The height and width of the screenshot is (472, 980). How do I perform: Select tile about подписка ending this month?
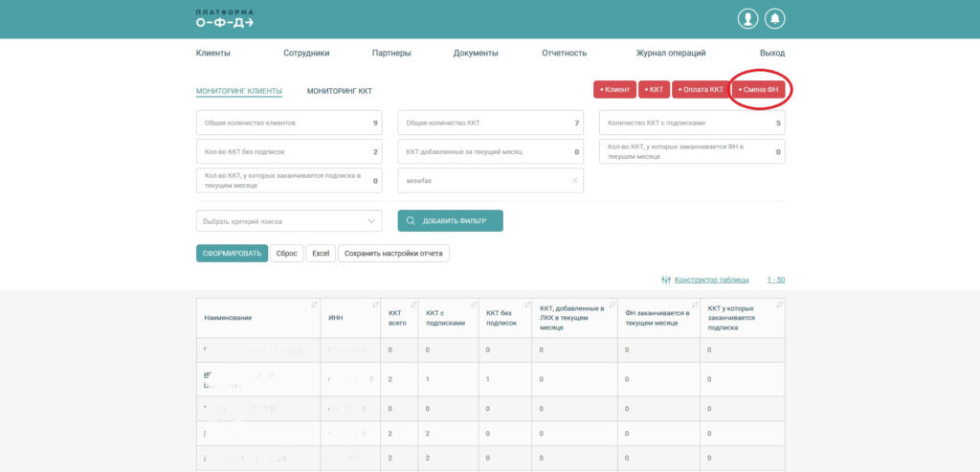tap(289, 181)
